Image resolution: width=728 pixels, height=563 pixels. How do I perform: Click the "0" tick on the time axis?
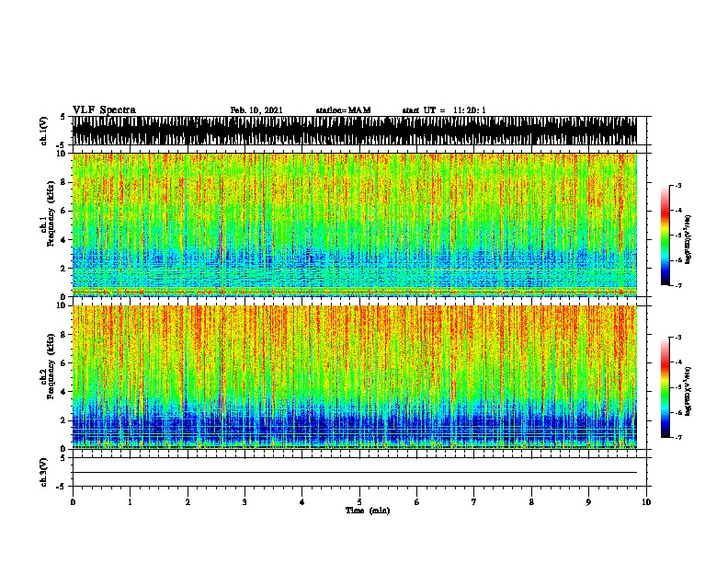pos(73,502)
